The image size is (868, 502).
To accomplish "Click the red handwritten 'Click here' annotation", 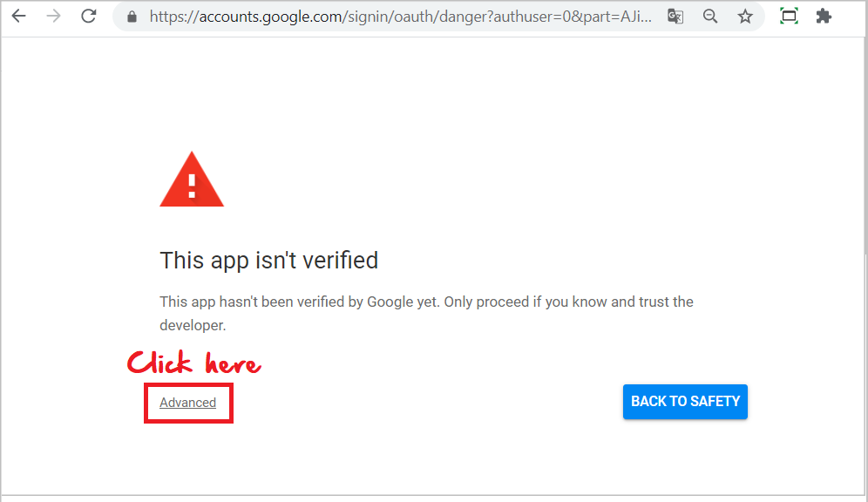I will tap(193, 363).
